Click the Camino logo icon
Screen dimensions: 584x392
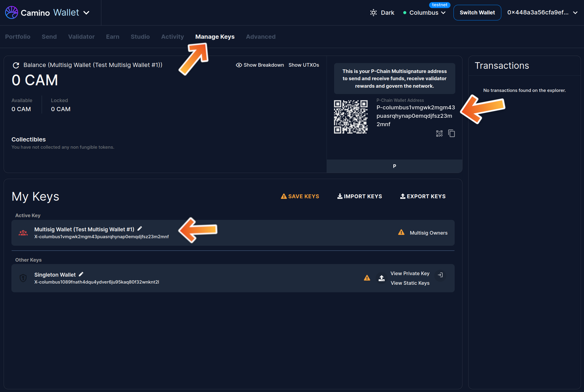[x=11, y=13]
